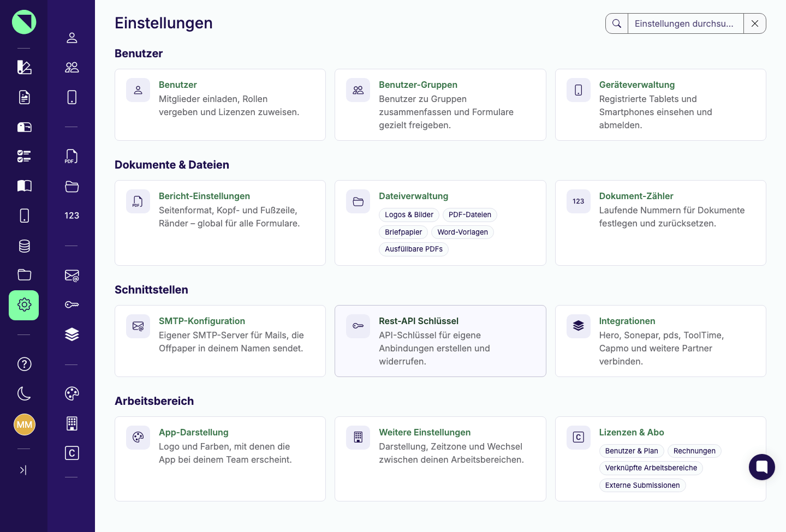Select the Logos & Bilder chip
This screenshot has height=532, width=786.
coord(409,215)
